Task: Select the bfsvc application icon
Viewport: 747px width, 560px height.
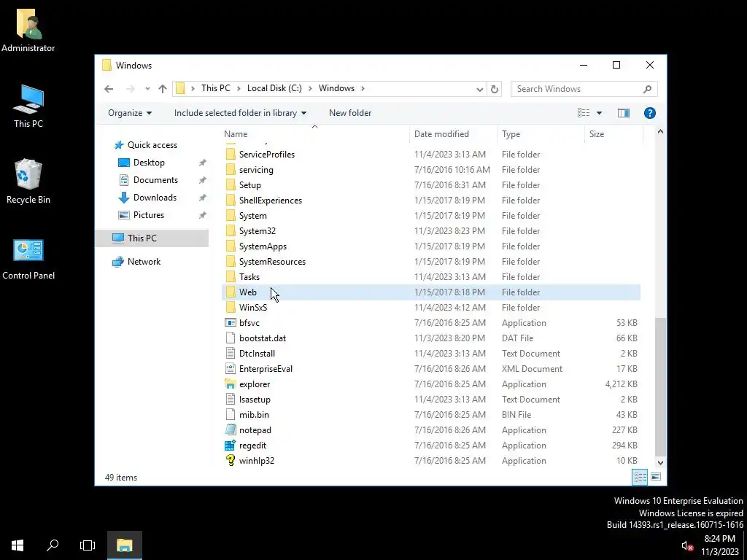Action: 231,323
